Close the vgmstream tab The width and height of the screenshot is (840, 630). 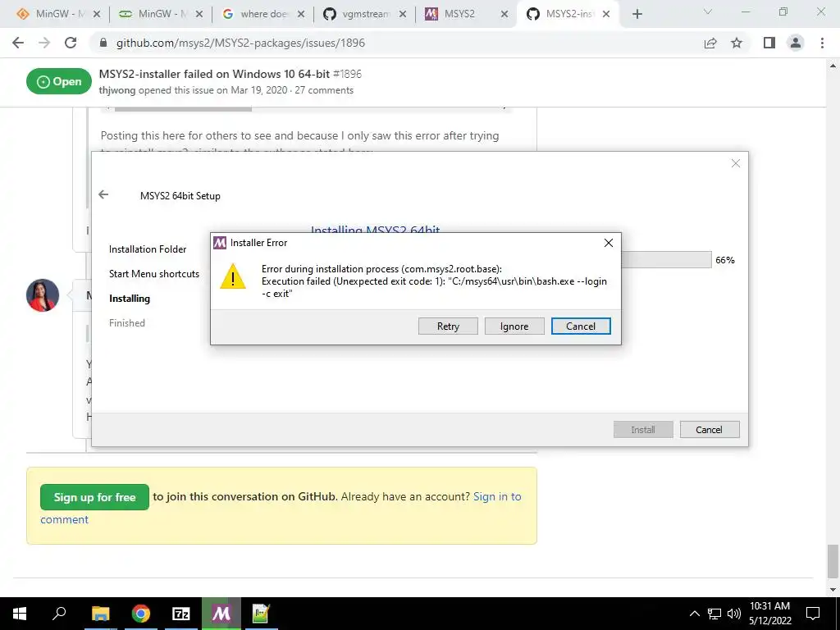point(403,15)
